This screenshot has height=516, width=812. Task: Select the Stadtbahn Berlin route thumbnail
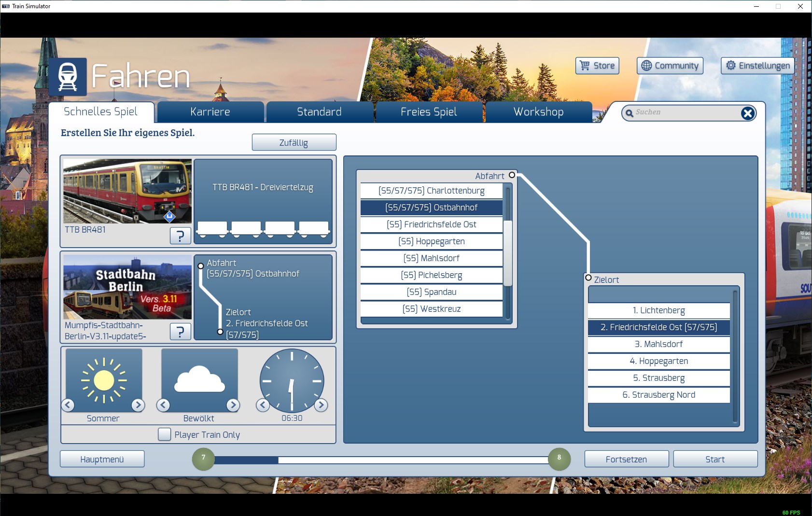coord(127,287)
